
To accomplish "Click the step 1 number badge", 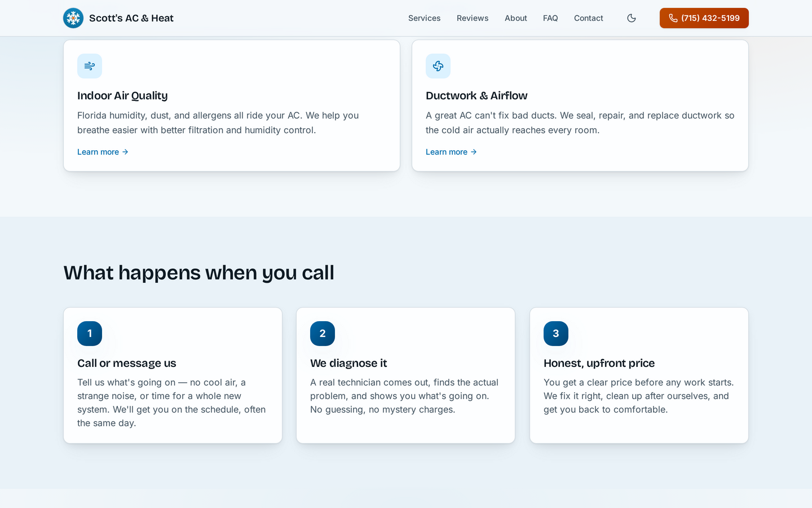I will tap(90, 334).
